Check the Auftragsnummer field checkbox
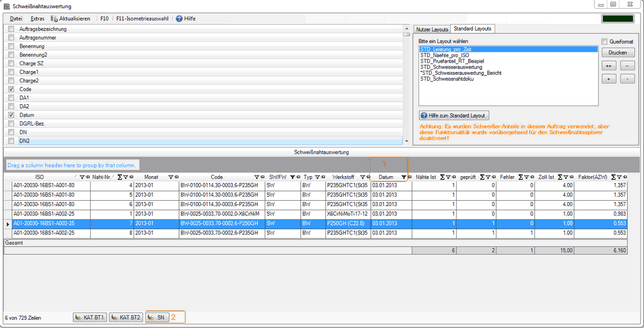This screenshot has width=644, height=328. pos(11,38)
